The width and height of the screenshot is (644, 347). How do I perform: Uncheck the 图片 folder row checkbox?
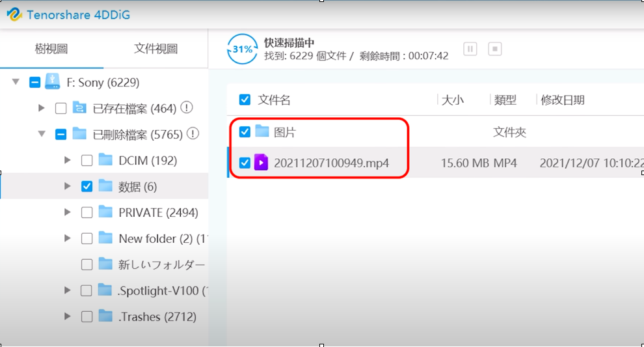[245, 132]
